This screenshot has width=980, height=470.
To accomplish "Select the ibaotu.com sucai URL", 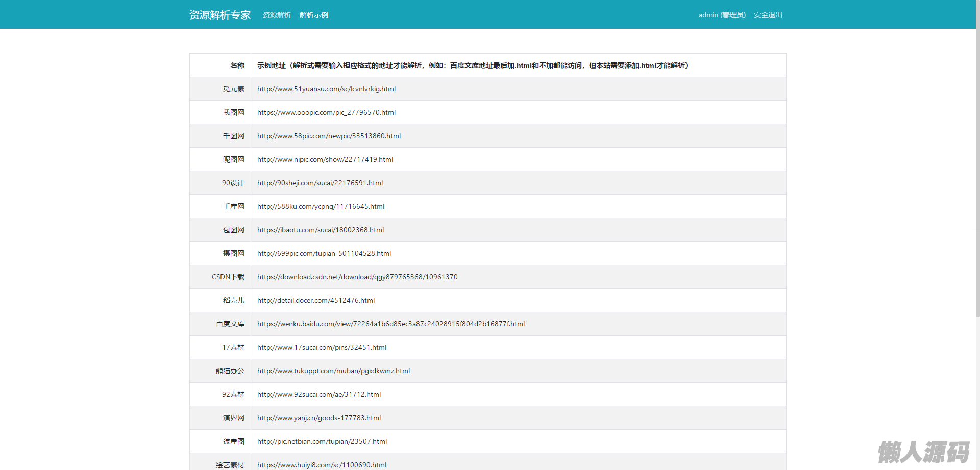I will pos(321,230).
